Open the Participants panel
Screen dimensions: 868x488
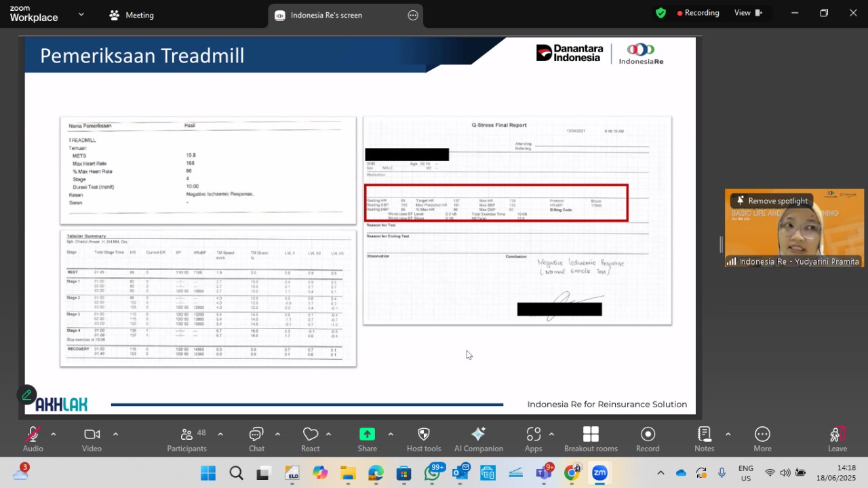pos(186,434)
